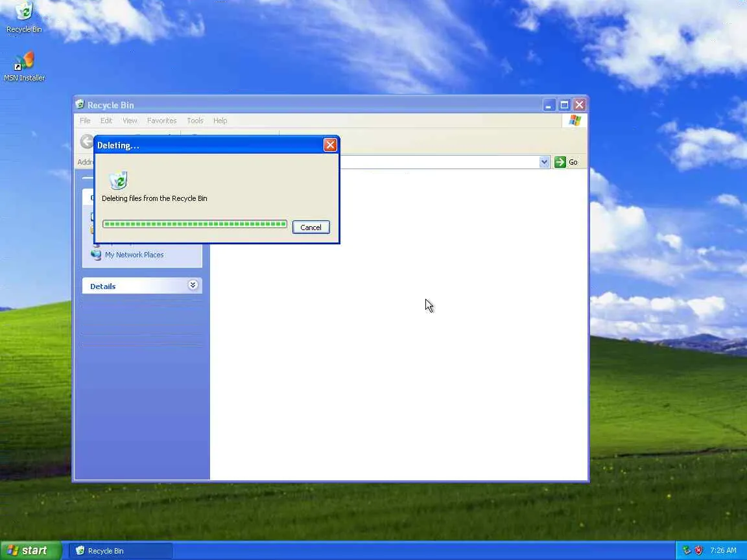Open the View menu
The width and height of the screenshot is (747, 560).
130,121
